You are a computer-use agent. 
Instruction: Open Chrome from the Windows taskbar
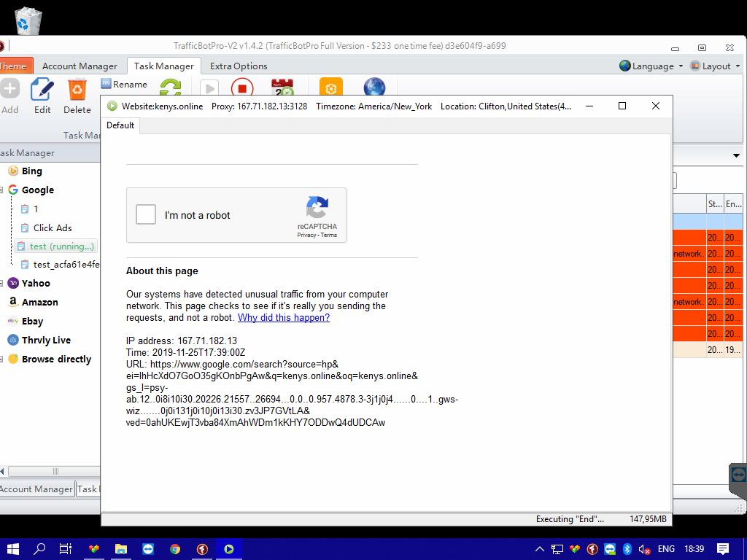175,549
